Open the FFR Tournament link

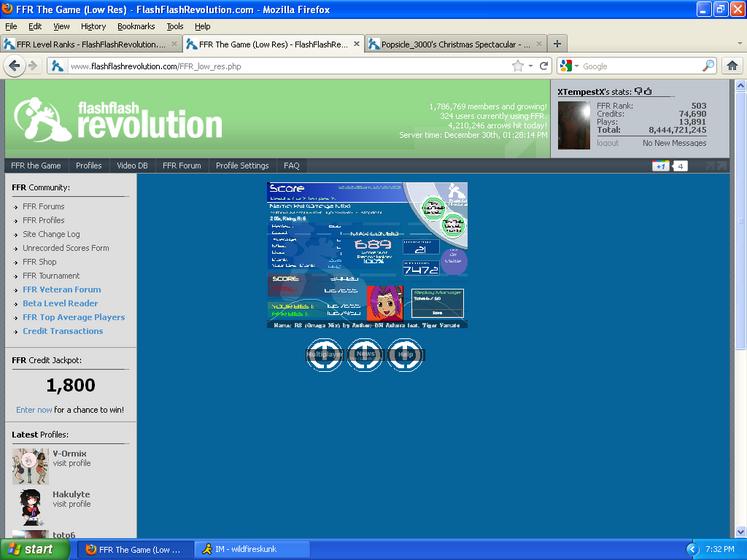[x=51, y=275]
